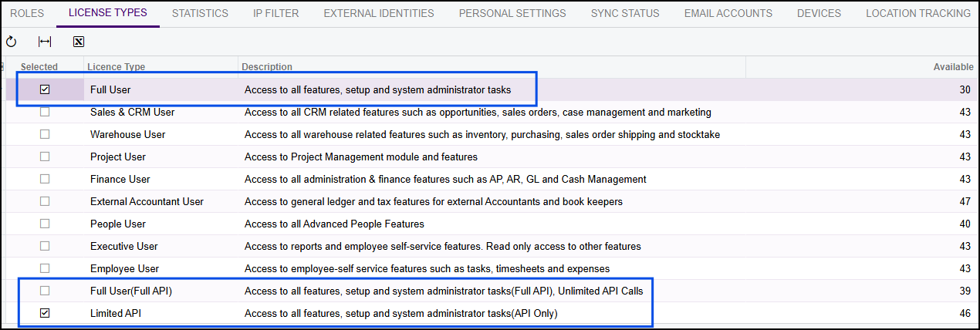The height and width of the screenshot is (330, 980).
Task: Switch to the Roles tab
Action: click(x=27, y=13)
